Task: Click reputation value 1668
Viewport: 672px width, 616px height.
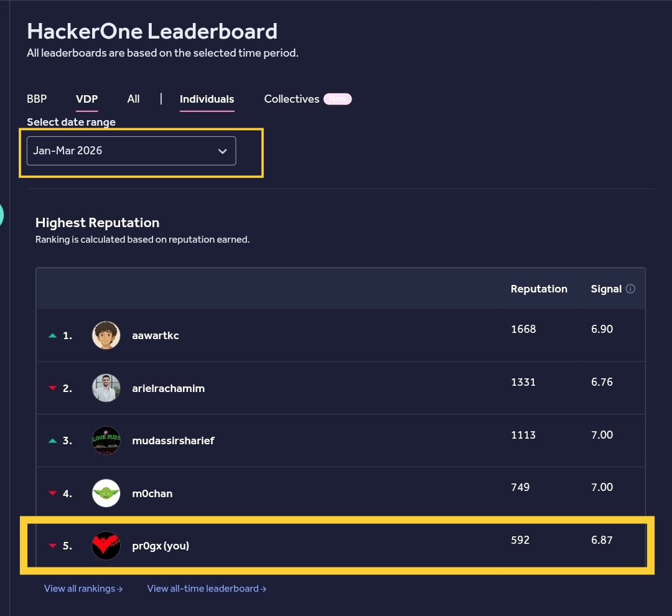Action: point(523,329)
